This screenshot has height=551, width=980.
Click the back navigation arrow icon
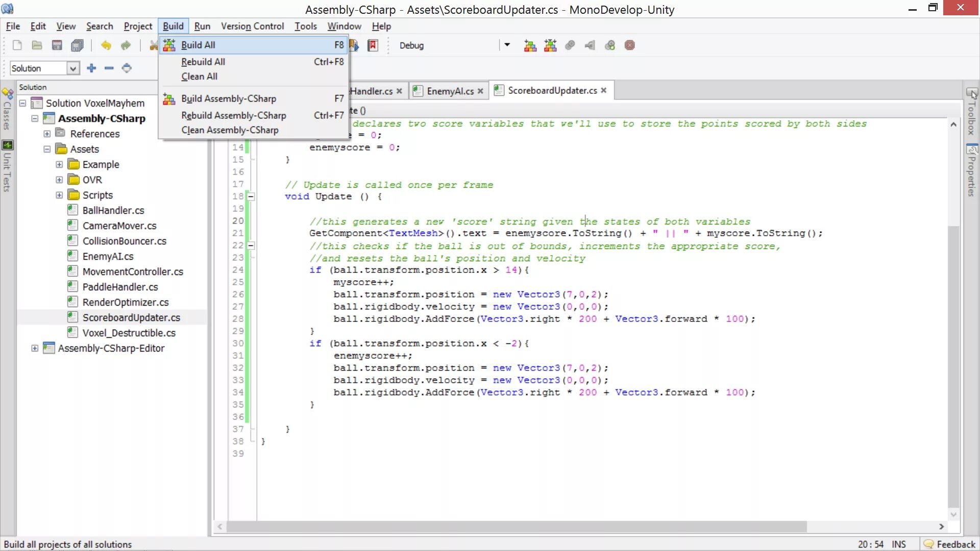[106, 45]
